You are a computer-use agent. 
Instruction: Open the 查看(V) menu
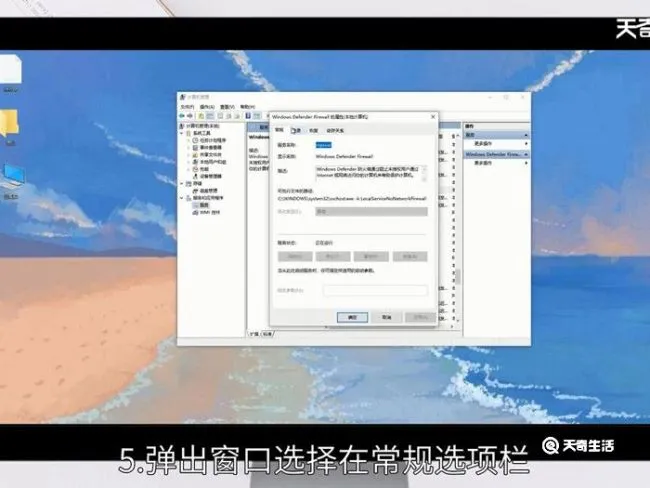pyautogui.click(x=227, y=107)
